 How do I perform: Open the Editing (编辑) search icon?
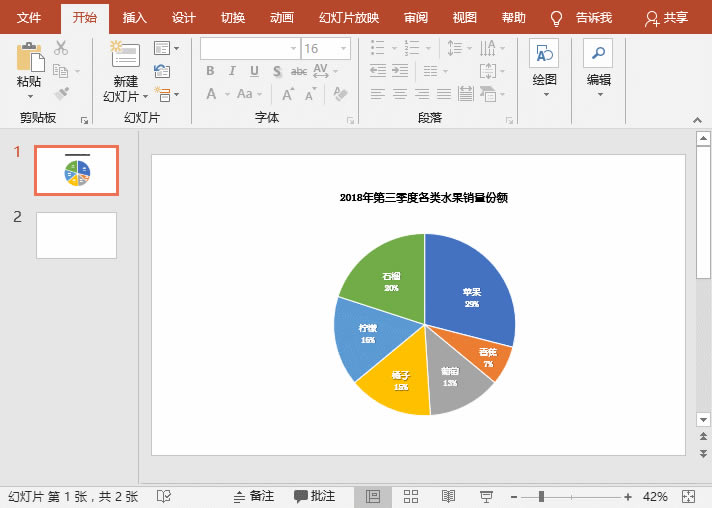[x=598, y=55]
